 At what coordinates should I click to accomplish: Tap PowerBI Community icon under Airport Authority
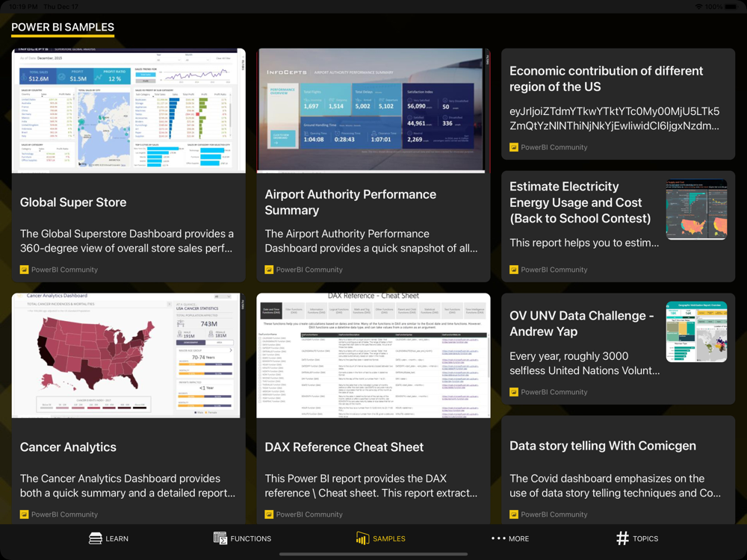click(x=269, y=270)
